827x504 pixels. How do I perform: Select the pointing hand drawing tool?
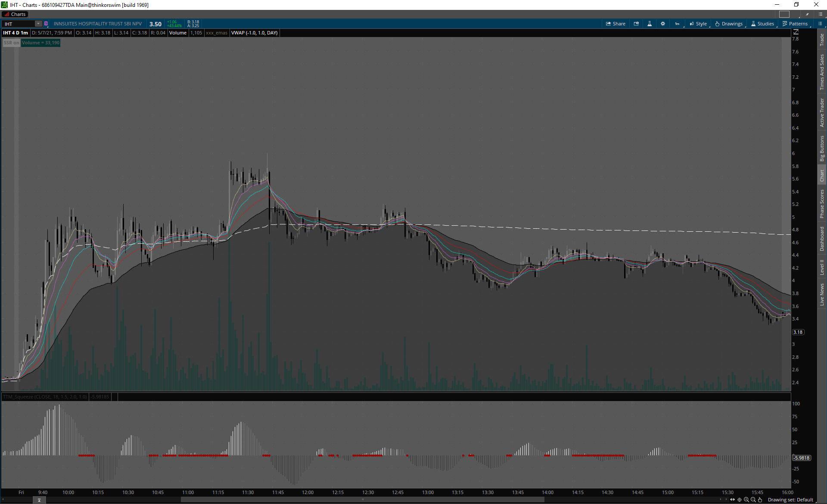click(760, 500)
